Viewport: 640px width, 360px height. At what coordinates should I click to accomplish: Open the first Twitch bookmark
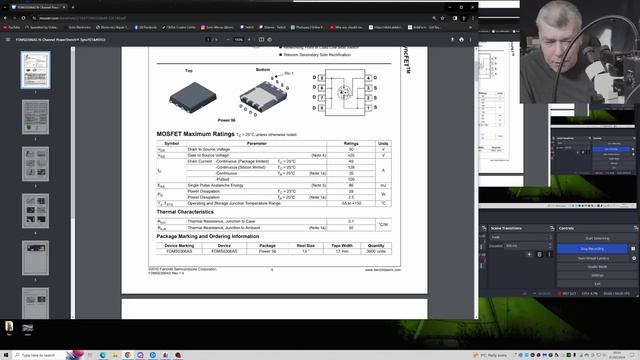tap(247, 27)
